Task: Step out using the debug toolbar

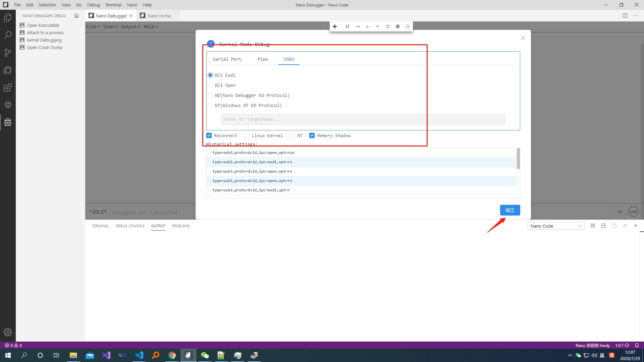Action: click(378, 26)
